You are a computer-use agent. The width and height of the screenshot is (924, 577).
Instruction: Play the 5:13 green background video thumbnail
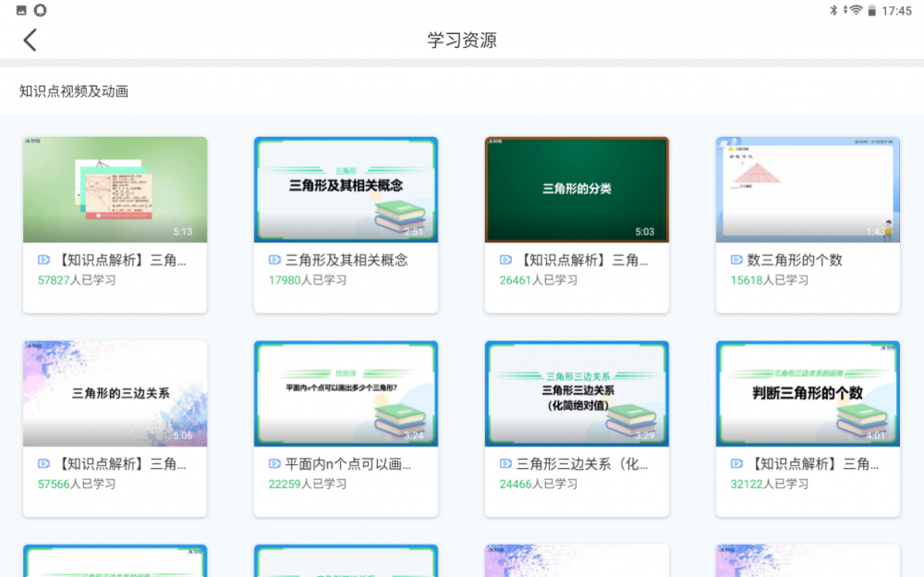point(115,190)
